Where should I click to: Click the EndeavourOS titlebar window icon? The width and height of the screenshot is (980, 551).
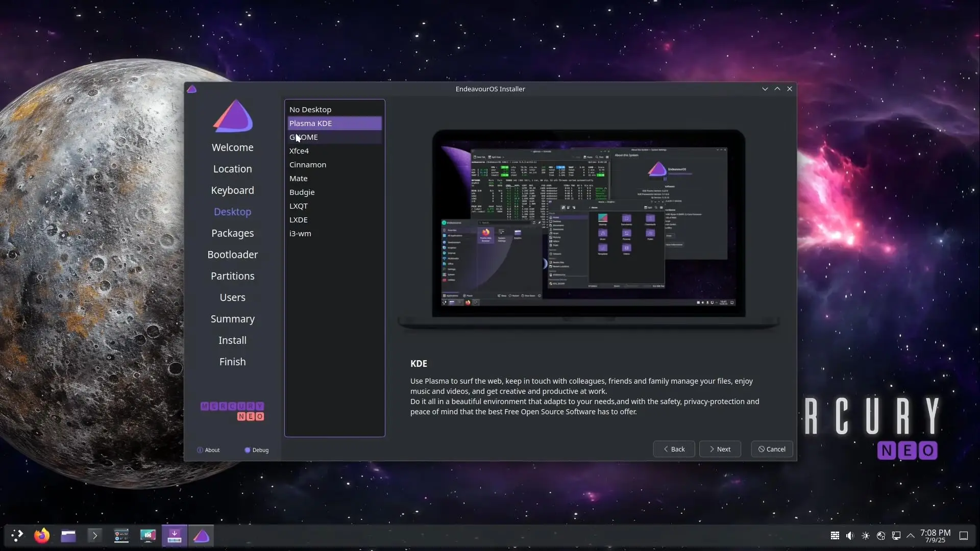coord(192,89)
